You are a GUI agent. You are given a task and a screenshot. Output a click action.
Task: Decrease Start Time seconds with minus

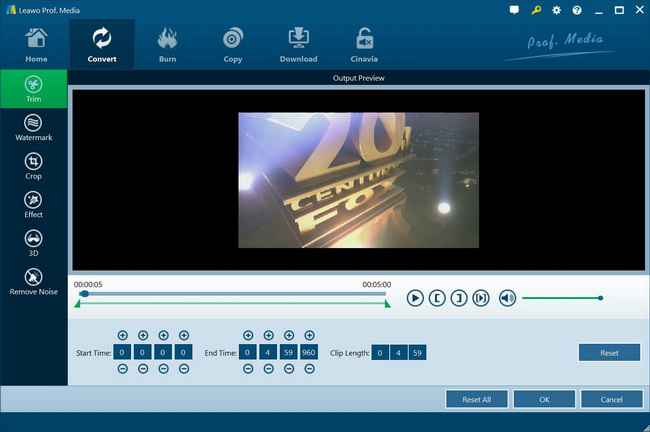click(163, 369)
